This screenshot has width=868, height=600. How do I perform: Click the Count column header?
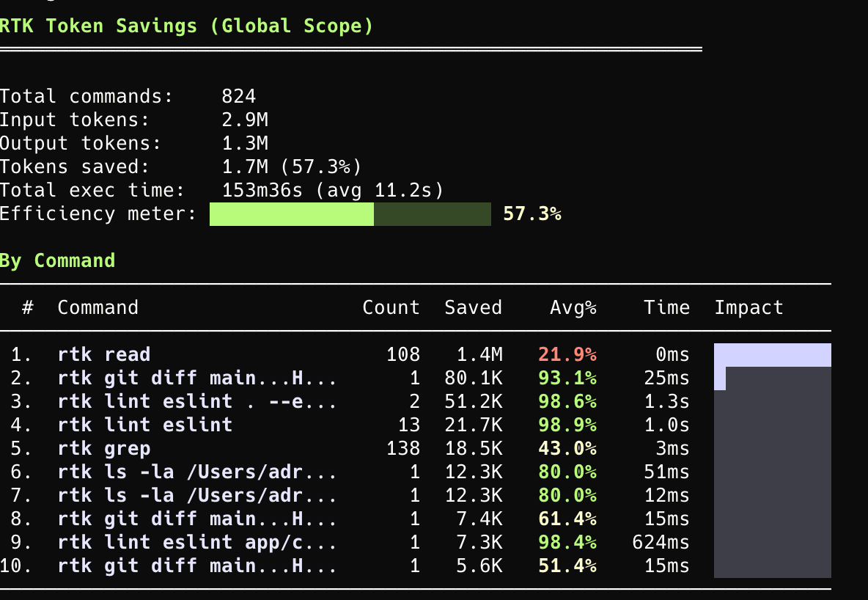(x=391, y=307)
